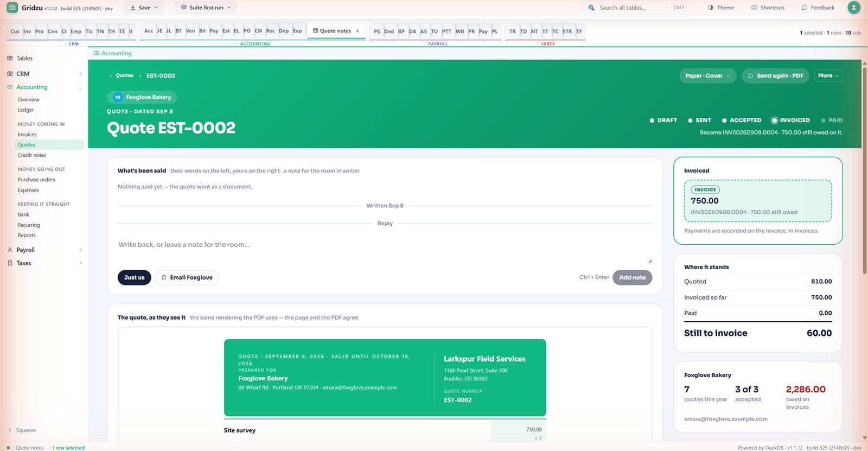
Task: Click the Quotes breadcrumb link
Action: [124, 75]
